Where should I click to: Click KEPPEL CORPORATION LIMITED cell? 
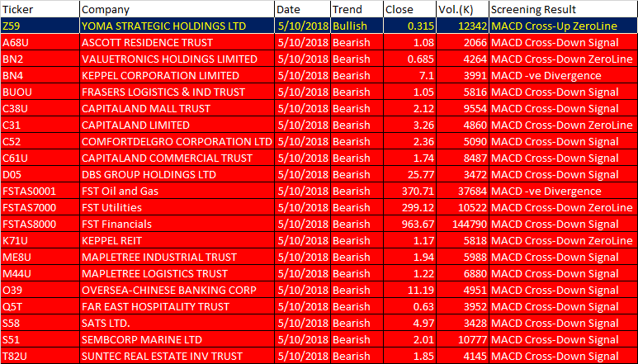(x=177, y=76)
